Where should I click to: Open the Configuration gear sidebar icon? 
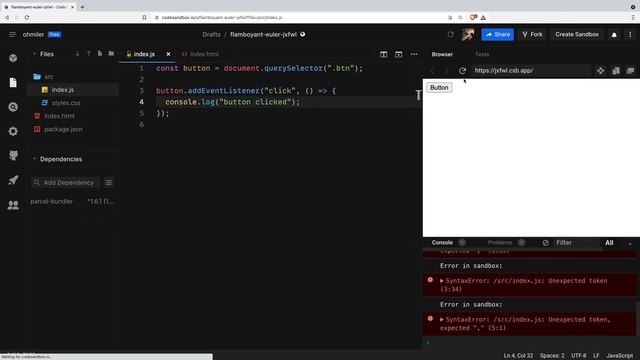pos(13,131)
